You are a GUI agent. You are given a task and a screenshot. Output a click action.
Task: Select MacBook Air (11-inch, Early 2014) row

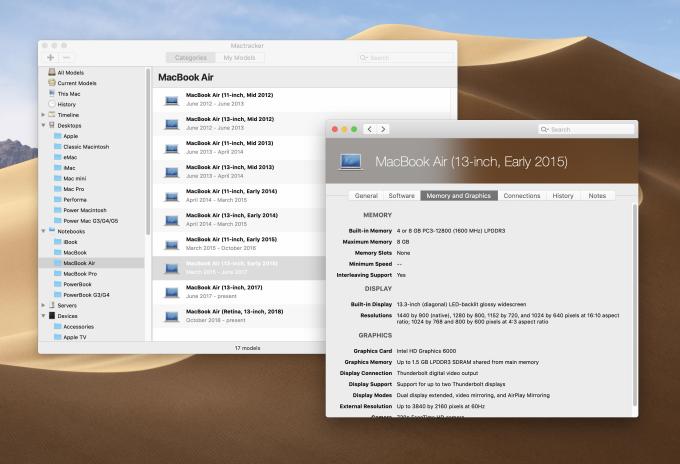pos(239,195)
